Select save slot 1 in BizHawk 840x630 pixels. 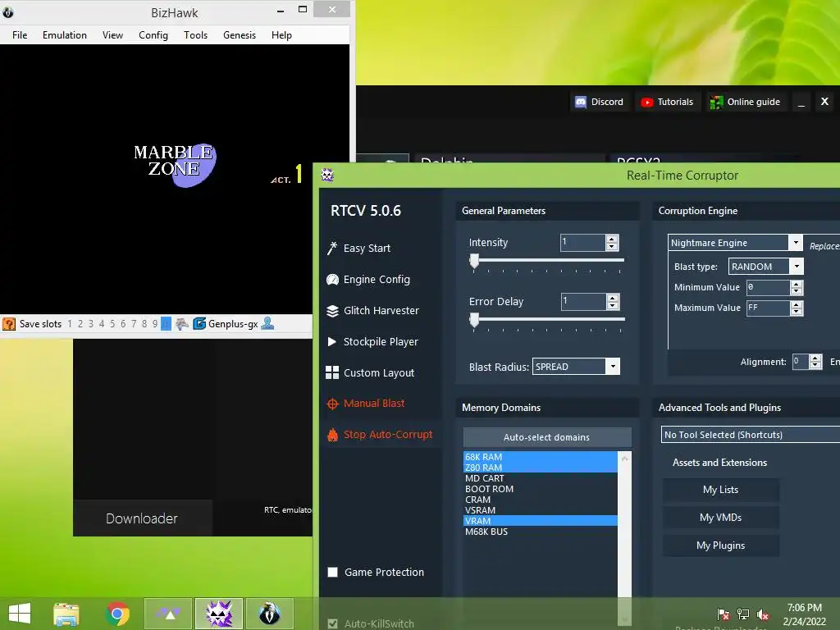(x=70, y=323)
